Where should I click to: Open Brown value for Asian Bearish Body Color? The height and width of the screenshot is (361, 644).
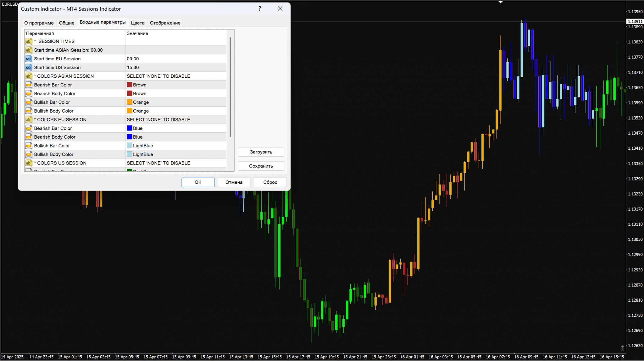139,94
